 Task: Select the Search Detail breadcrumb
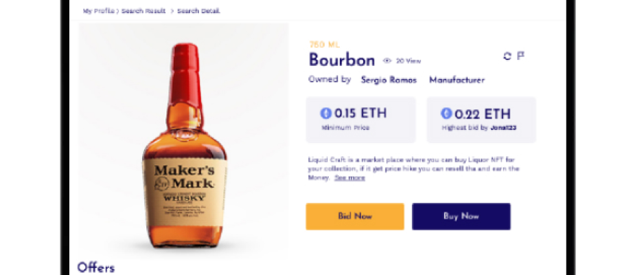point(199,11)
